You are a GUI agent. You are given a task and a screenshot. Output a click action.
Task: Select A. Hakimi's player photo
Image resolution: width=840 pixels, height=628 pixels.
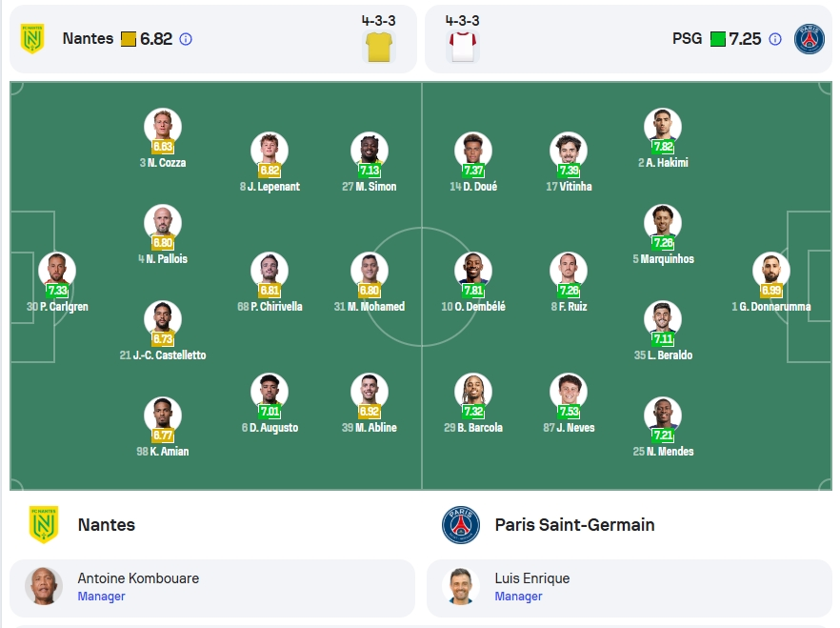(663, 127)
